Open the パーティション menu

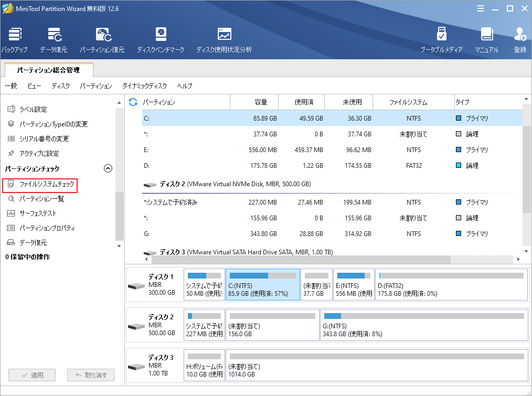click(96, 86)
